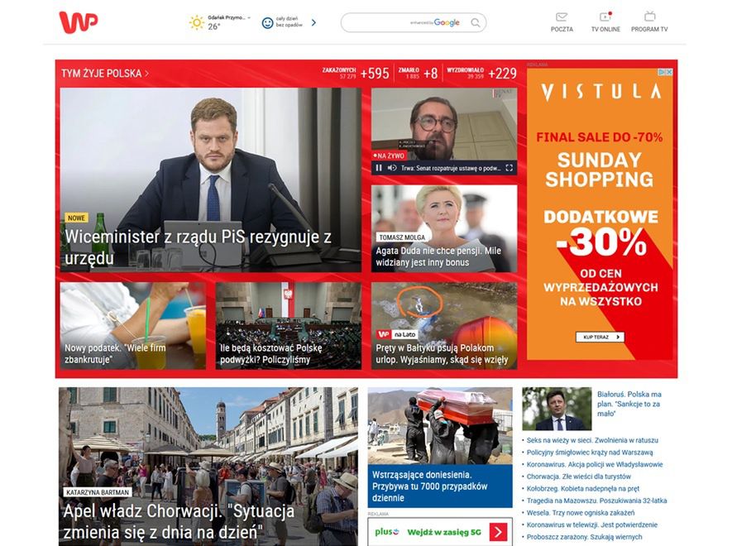Open Białoruś Polska ma plan link
The image size is (756, 546).
[629, 404]
